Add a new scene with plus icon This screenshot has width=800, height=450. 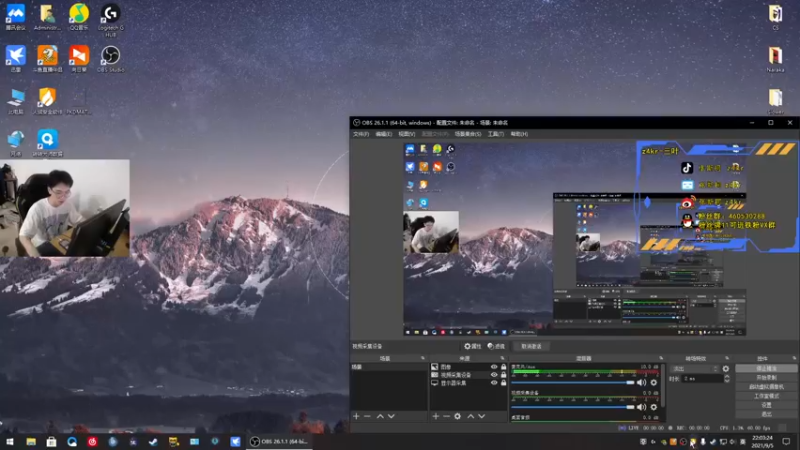(356, 416)
